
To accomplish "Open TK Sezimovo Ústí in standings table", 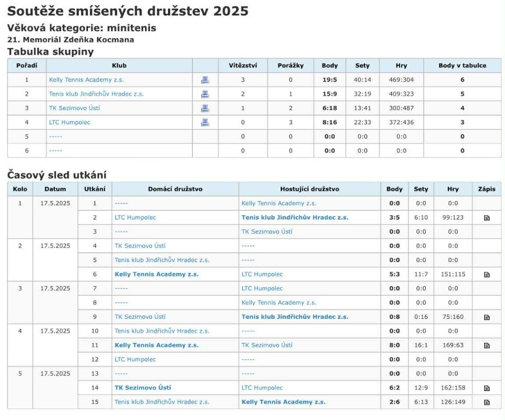I will [x=74, y=108].
